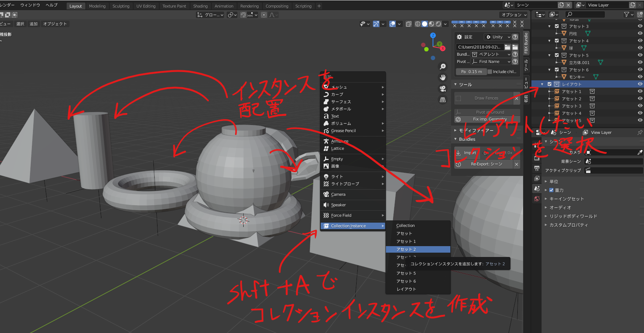The image size is (644, 333).
Task: Switch to the Sculpting workspace tab
Action: pyautogui.click(x=121, y=6)
